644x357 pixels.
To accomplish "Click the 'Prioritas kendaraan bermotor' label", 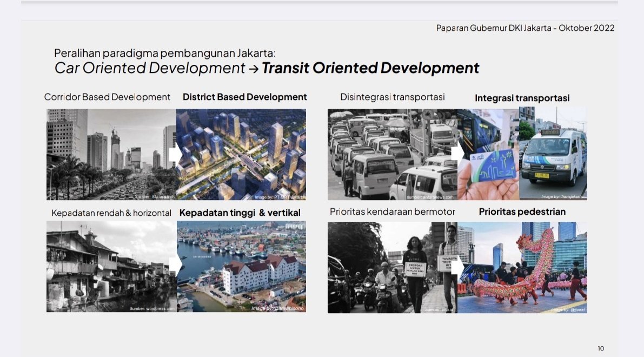I will click(392, 211).
